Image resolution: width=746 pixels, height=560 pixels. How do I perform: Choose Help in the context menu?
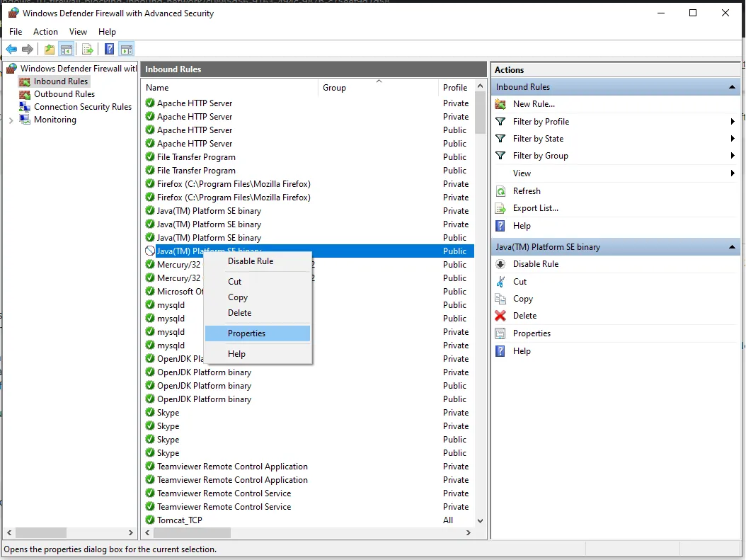tap(258, 354)
